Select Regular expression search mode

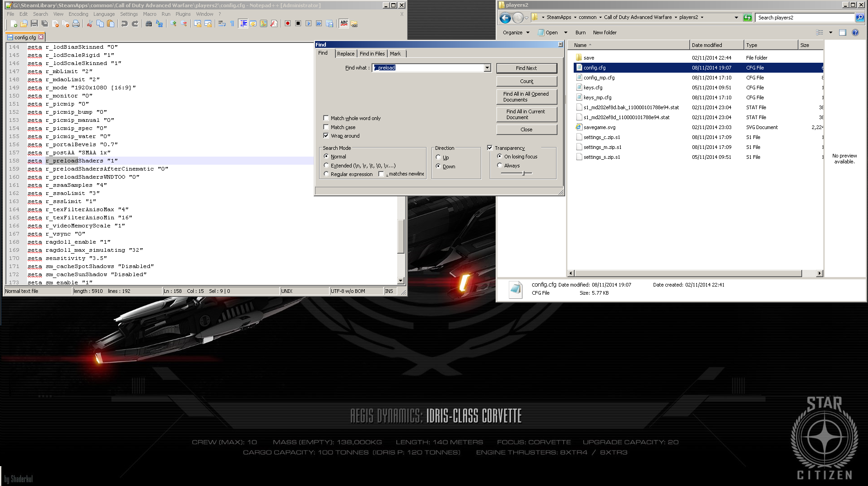pos(326,174)
